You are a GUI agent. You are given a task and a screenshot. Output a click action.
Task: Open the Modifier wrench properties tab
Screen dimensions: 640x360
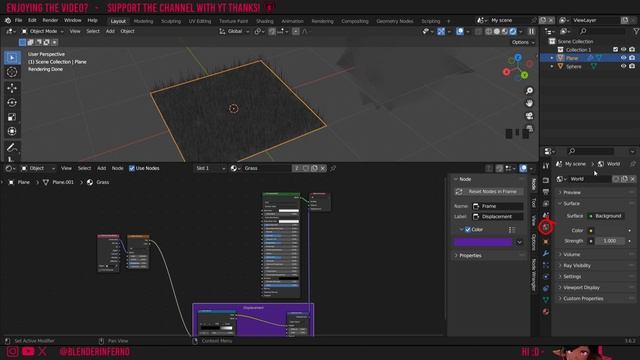pyautogui.click(x=546, y=253)
